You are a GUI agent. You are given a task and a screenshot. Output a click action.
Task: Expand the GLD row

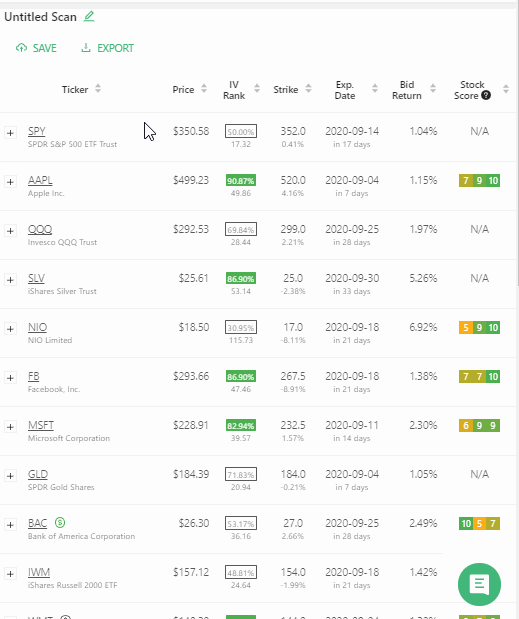point(11,475)
